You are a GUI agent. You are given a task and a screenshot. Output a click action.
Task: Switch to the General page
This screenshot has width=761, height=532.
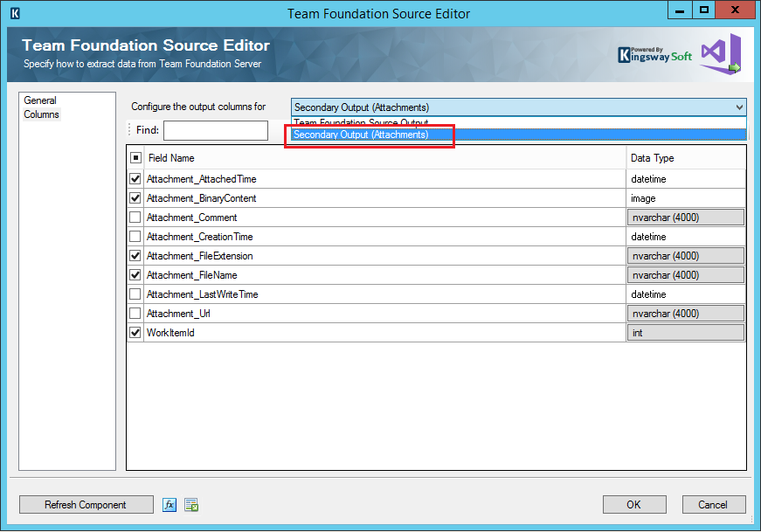pos(39,100)
